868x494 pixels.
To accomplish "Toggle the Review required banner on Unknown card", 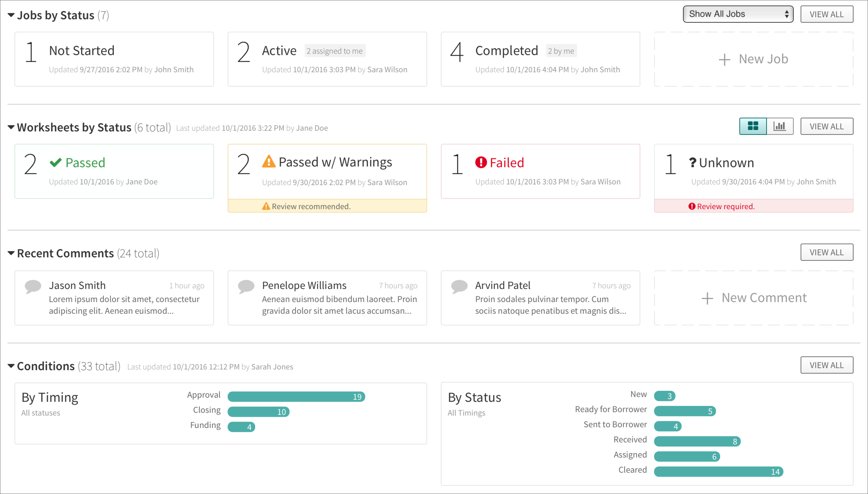I will tap(753, 206).
